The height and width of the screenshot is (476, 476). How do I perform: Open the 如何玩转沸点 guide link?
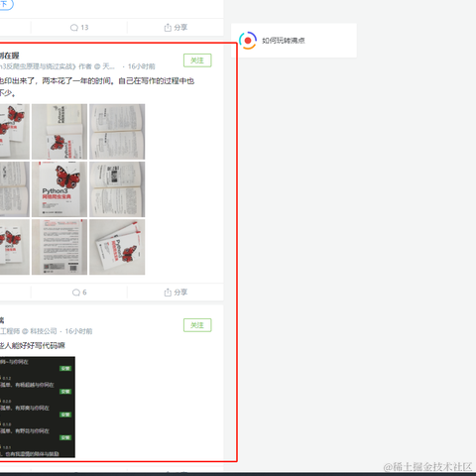284,41
